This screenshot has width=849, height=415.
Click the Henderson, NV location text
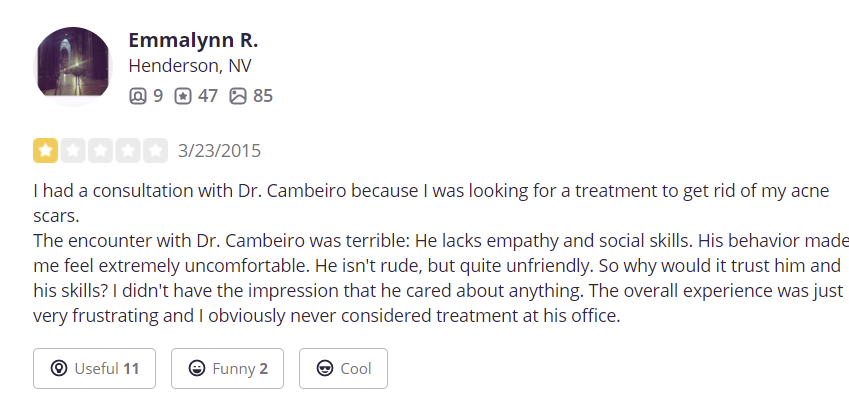point(190,66)
